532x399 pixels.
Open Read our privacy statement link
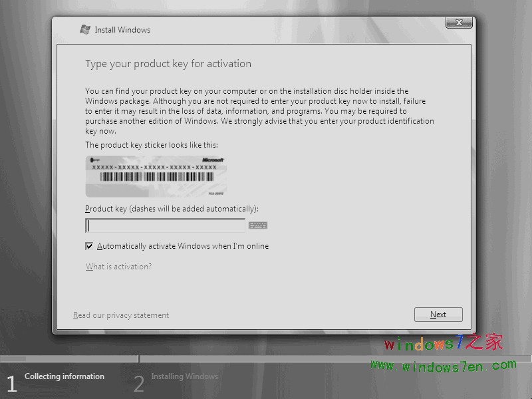(x=121, y=315)
